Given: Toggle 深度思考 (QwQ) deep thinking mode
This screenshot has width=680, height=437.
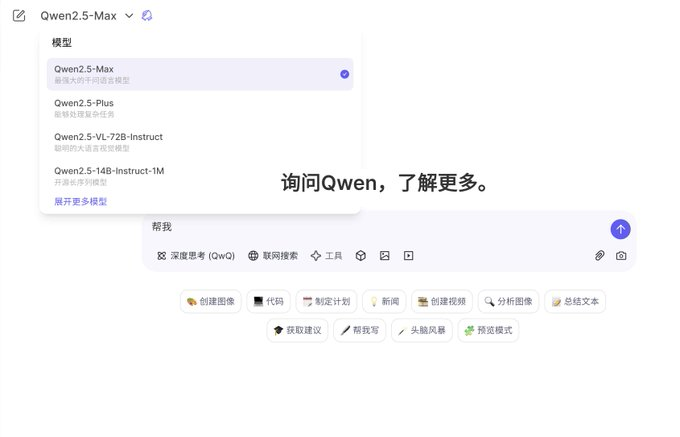Looking at the screenshot, I should click(x=196, y=256).
